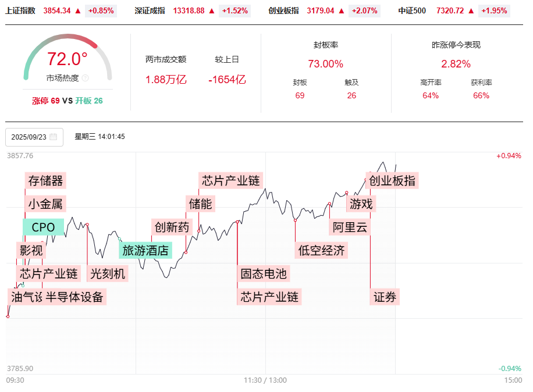Click the up arrow beside 中证500
Viewport: 533px width, 392px height.
[471, 10]
